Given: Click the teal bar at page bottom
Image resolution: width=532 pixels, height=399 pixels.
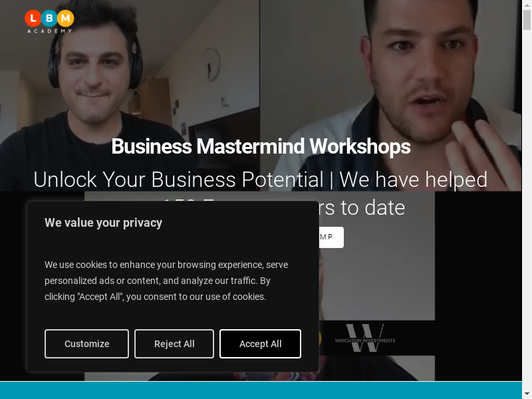Looking at the screenshot, I should tap(261, 390).
